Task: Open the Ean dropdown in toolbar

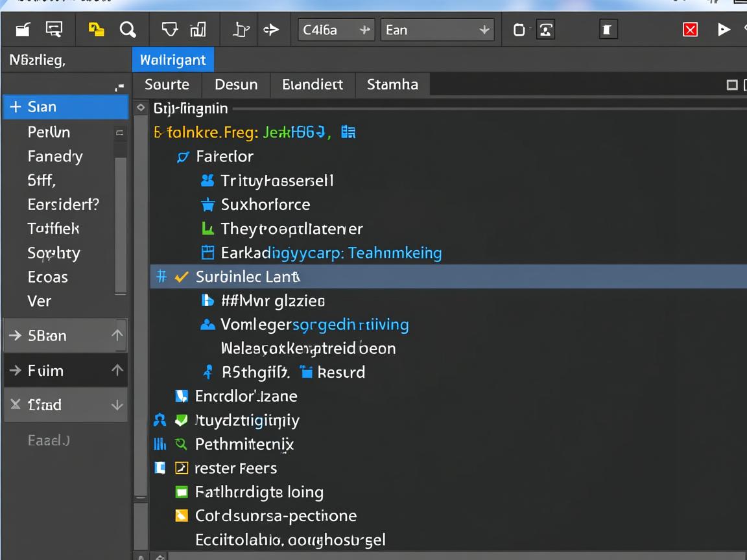Action: 436,30
